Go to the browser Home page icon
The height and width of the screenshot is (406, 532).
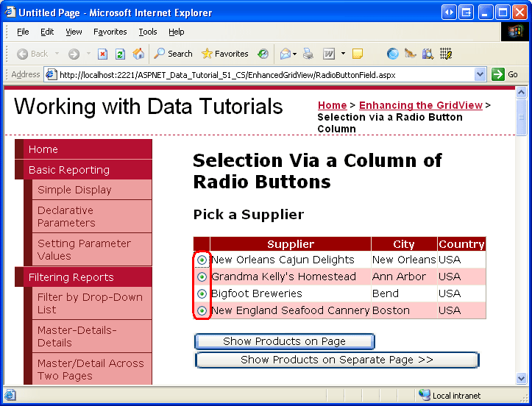tap(138, 54)
